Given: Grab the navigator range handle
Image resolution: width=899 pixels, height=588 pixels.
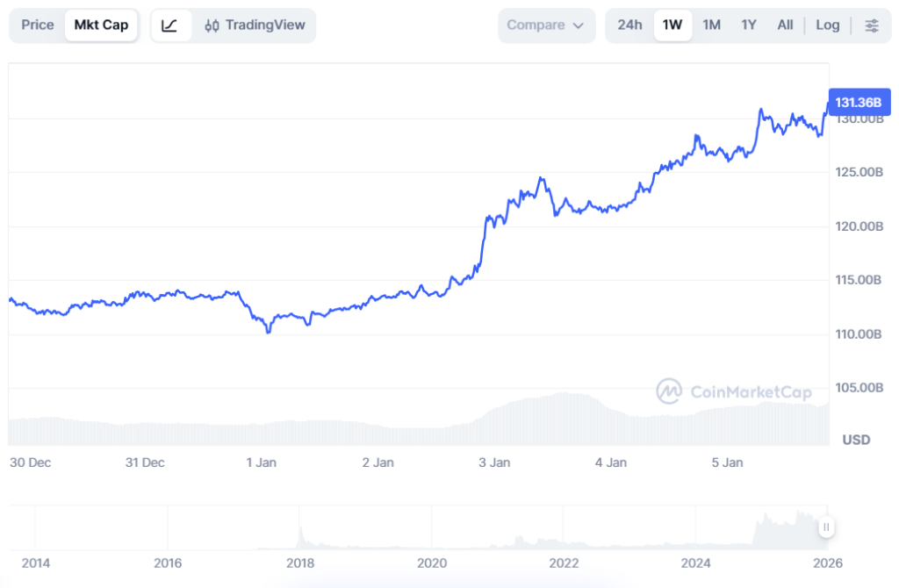Looking at the screenshot, I should (826, 527).
